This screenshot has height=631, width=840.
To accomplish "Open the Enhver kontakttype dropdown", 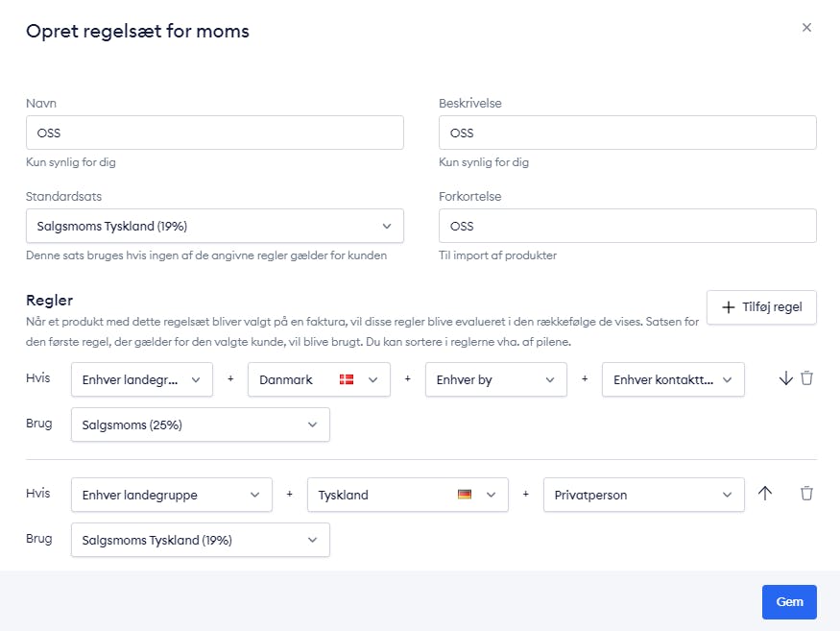I will 673,379.
